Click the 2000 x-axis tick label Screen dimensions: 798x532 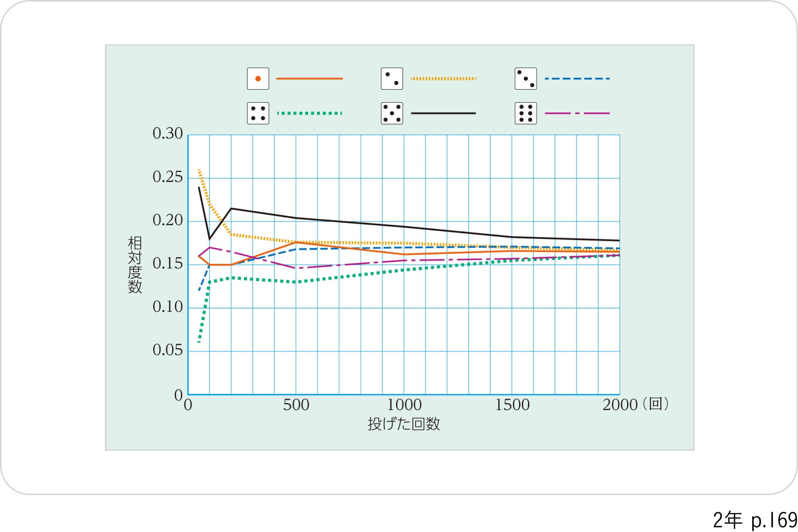620,405
